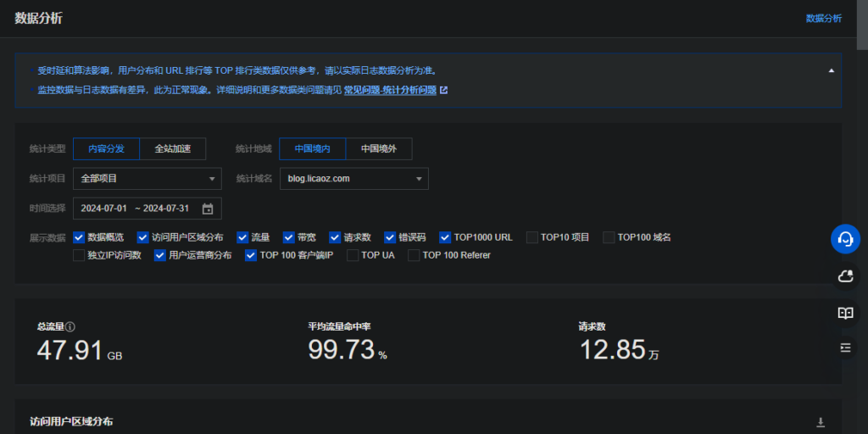This screenshot has height=434, width=868.
Task: Enable the TOP10 项目 checkbox
Action: (532, 237)
